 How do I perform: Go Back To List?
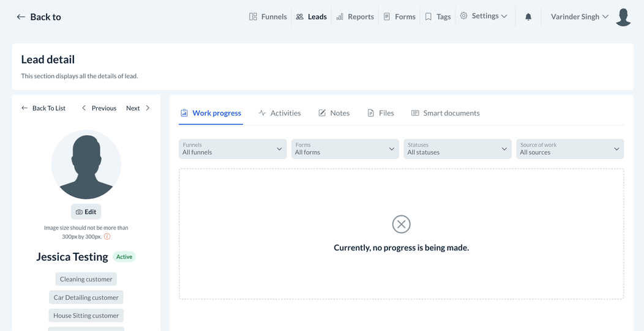[x=43, y=108]
